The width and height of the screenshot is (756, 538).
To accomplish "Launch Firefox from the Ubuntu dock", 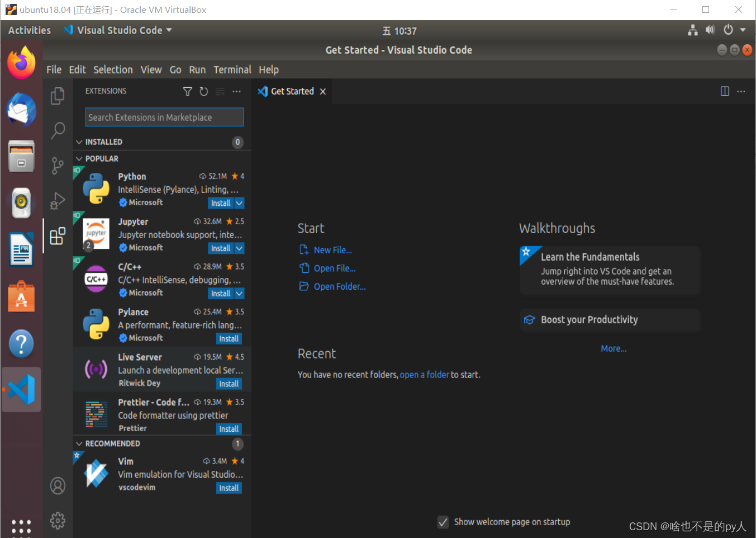I will 21,62.
